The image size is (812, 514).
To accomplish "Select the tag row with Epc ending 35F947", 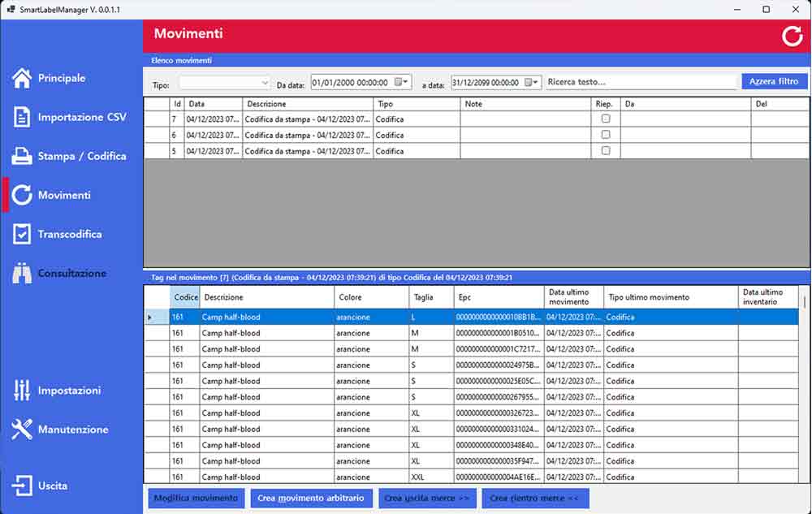I will tap(471, 461).
